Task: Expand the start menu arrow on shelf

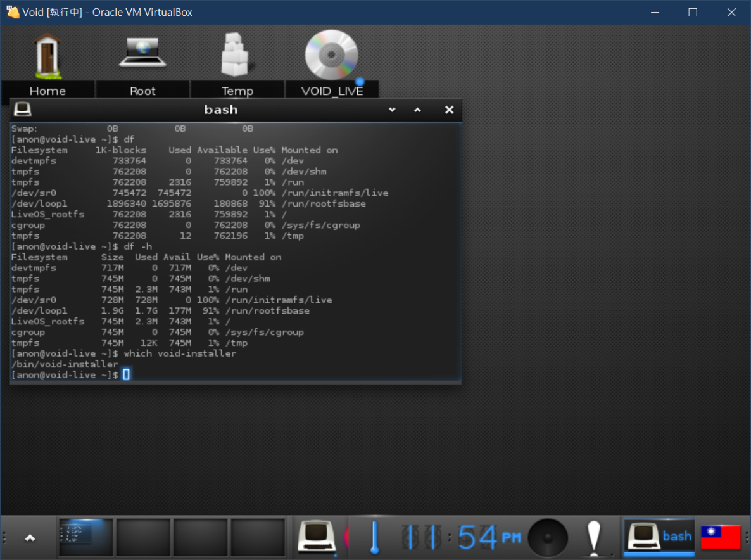Action: (x=30, y=538)
